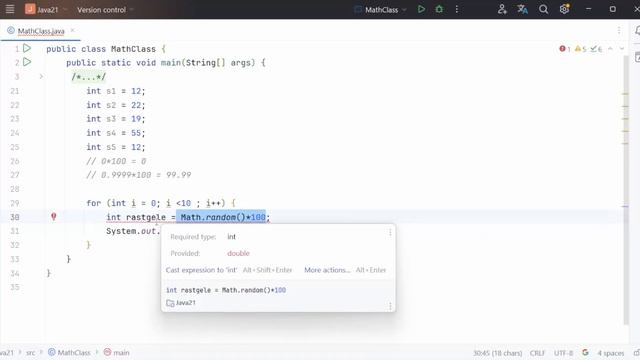The width and height of the screenshot is (640, 360).
Task: Open options menu beside Java21 in popup
Action: pyautogui.click(x=390, y=306)
